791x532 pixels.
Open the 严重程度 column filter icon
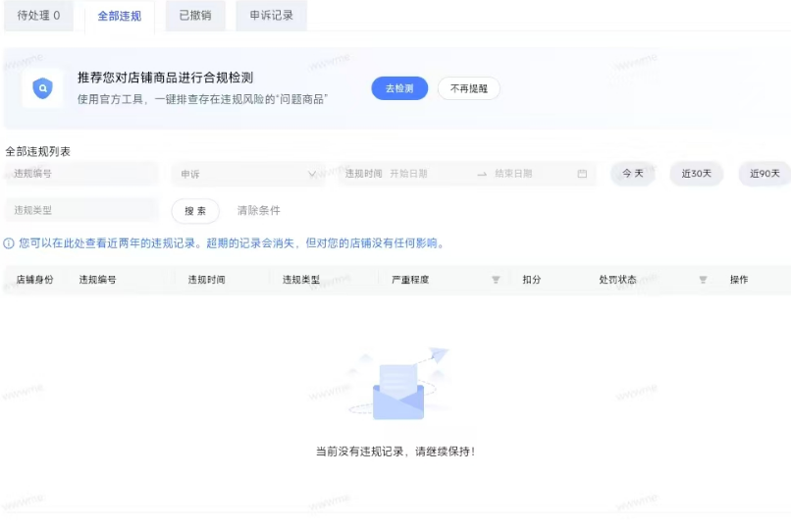click(x=496, y=280)
